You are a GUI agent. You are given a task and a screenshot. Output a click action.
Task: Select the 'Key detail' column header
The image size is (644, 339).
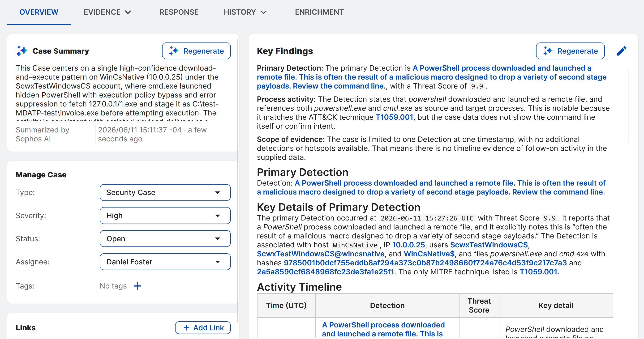(x=556, y=305)
